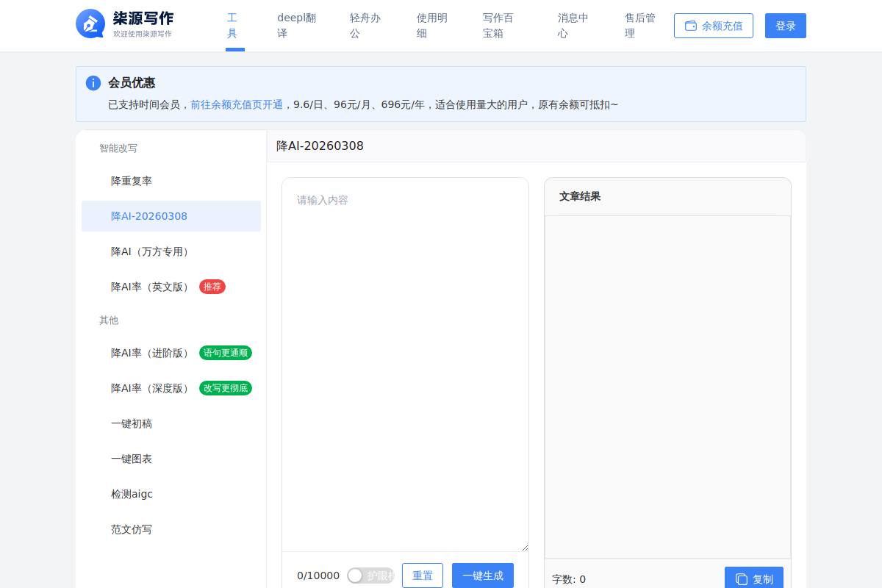Toggle the 护眼模式 switch
The height and width of the screenshot is (588, 882).
pos(371,576)
